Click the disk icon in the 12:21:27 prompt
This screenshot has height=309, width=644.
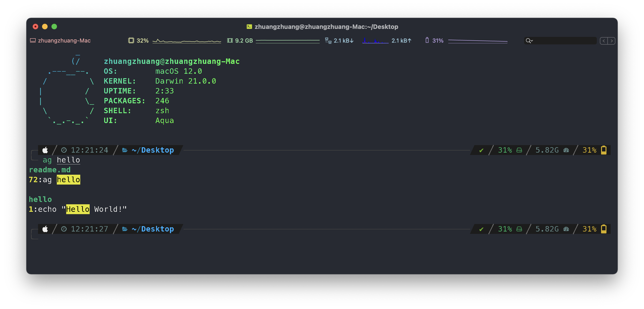pos(519,229)
